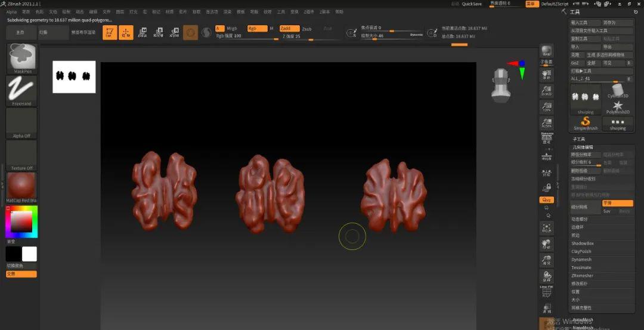The width and height of the screenshot is (644, 330).
Task: Activate the Move transform icon
Action: [143, 32]
